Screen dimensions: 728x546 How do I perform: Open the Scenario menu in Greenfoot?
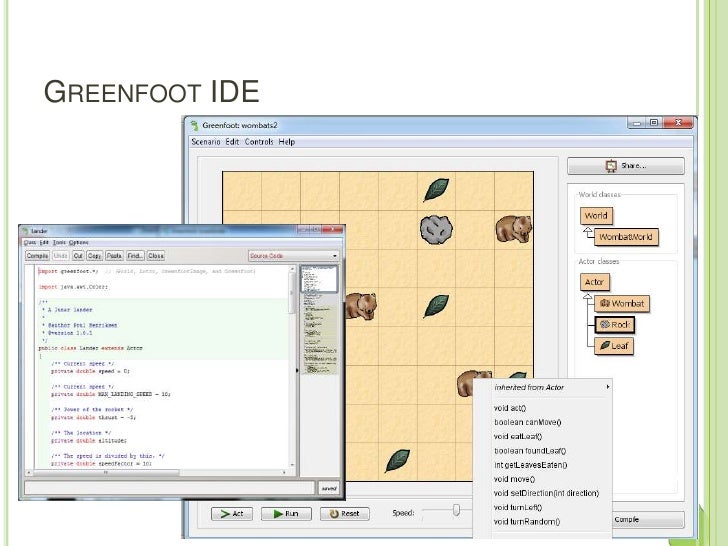tap(206, 142)
